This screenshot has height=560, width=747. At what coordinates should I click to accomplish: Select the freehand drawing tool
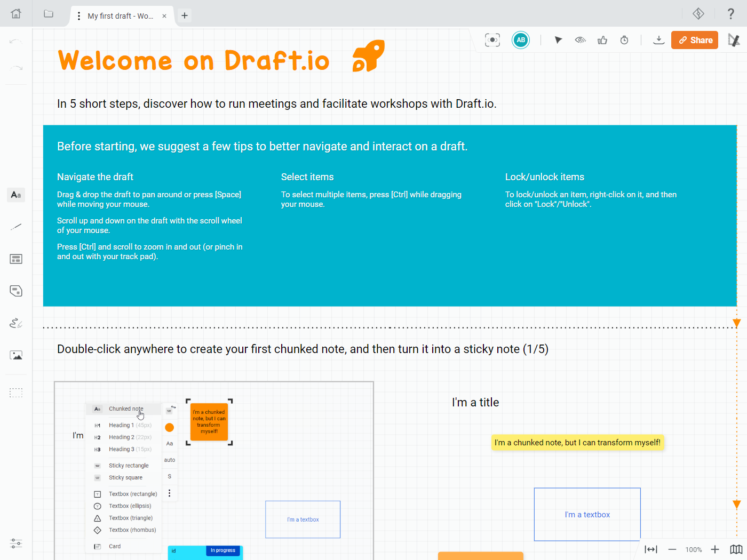[x=16, y=323]
